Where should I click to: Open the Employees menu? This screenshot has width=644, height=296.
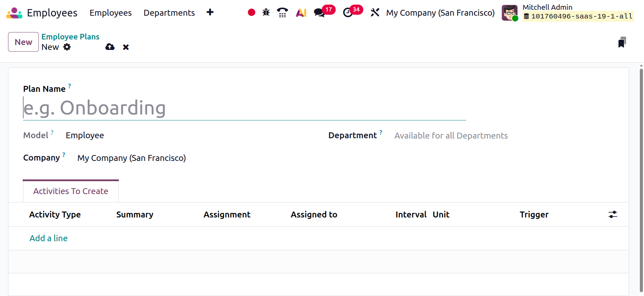point(111,13)
